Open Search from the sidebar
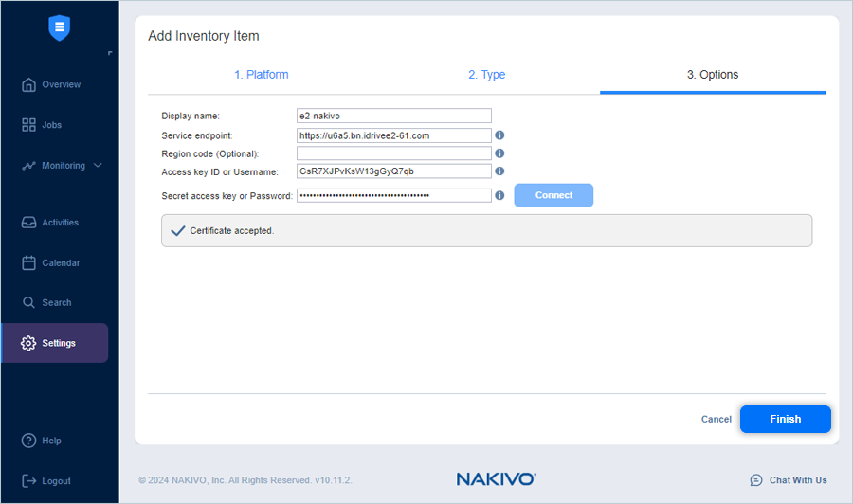This screenshot has width=853, height=504. pyautogui.click(x=46, y=302)
